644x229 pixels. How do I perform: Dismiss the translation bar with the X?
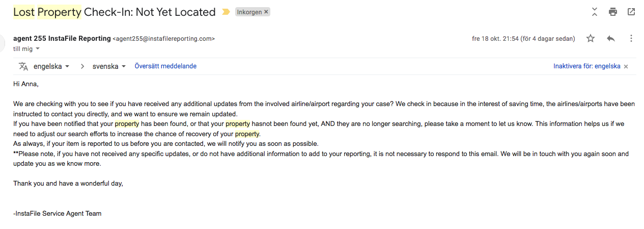pos(626,66)
